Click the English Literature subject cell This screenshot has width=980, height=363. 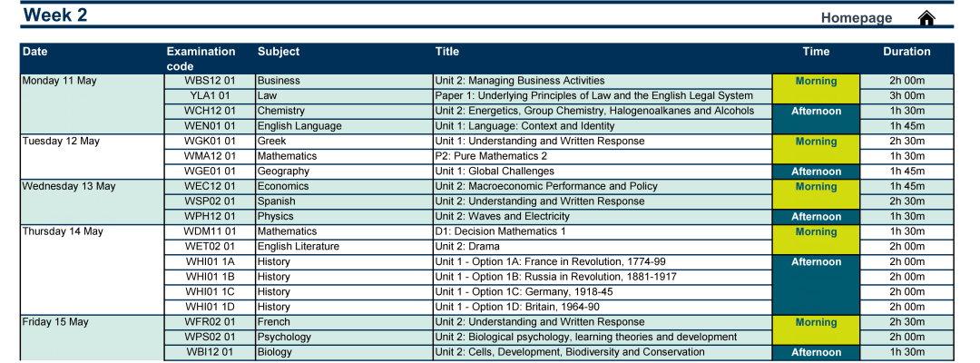click(298, 246)
